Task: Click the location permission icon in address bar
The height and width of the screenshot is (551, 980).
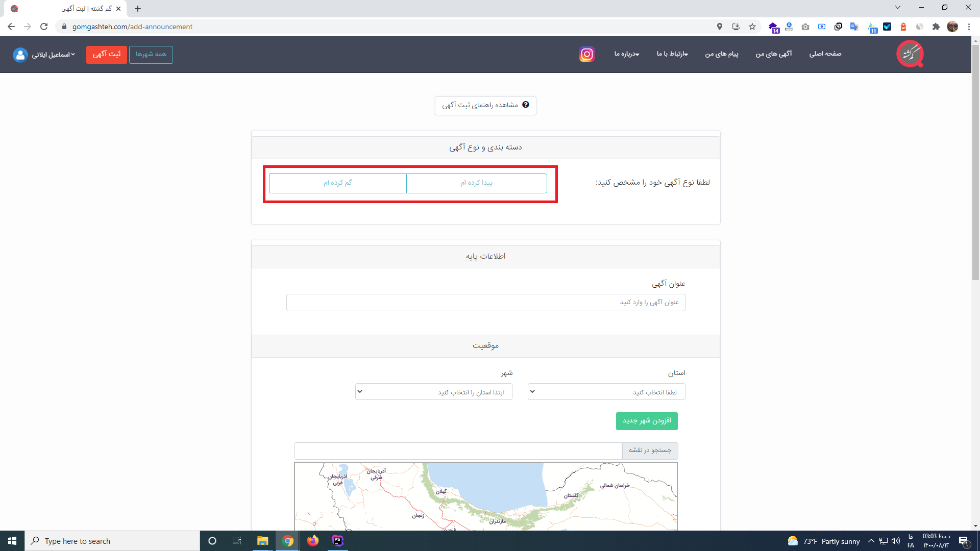Action: pyautogui.click(x=720, y=27)
